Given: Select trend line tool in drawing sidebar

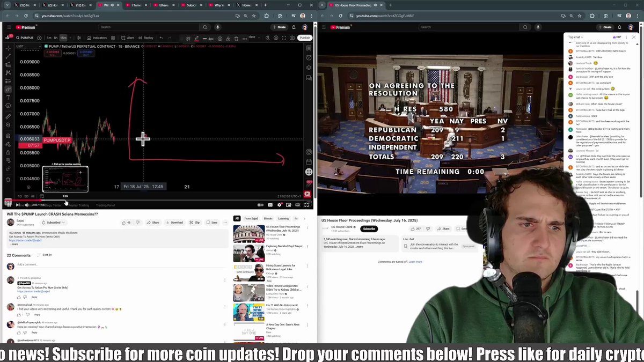Looking at the screenshot, I should (x=8, y=56).
